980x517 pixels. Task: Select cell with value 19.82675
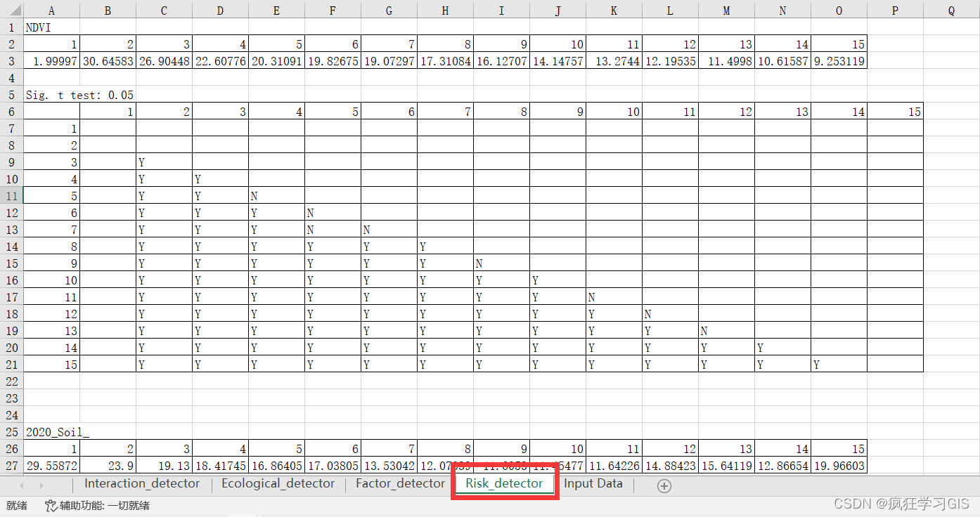pyautogui.click(x=333, y=61)
